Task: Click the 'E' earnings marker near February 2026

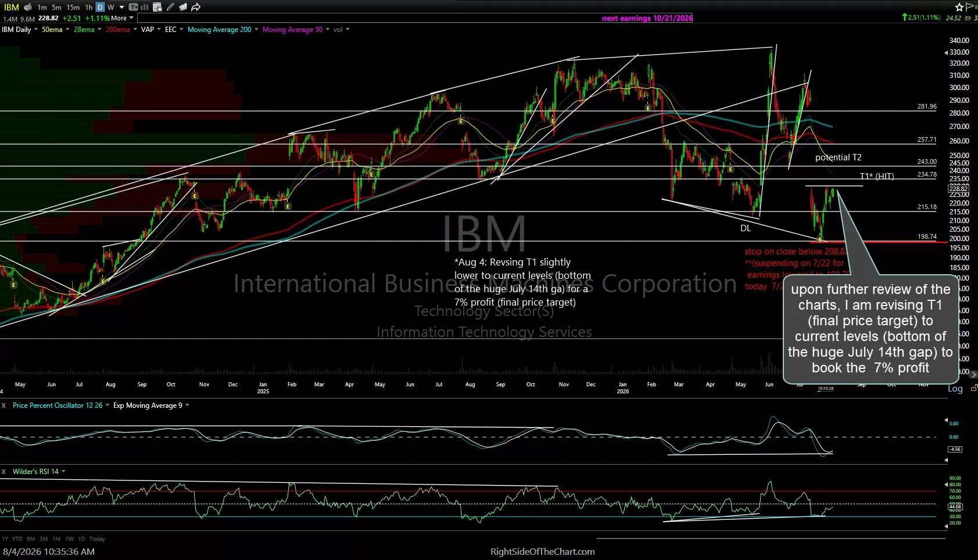Action: coord(648,108)
